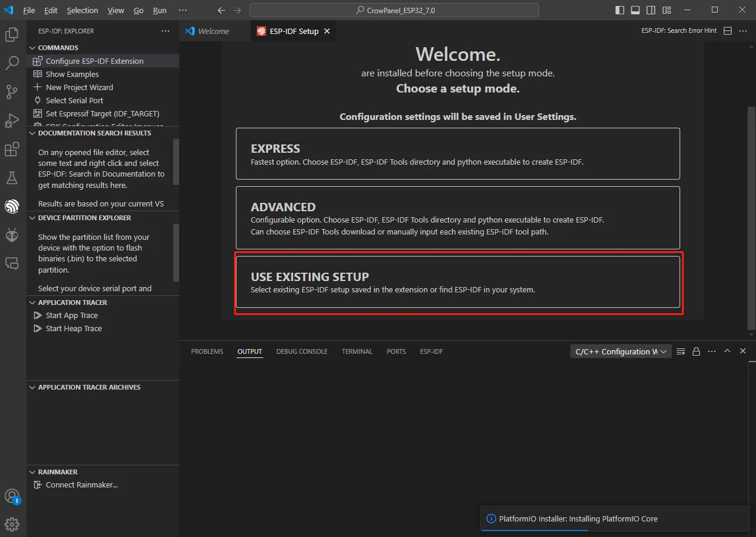Open the PlatformIO alien icon view

tap(12, 235)
